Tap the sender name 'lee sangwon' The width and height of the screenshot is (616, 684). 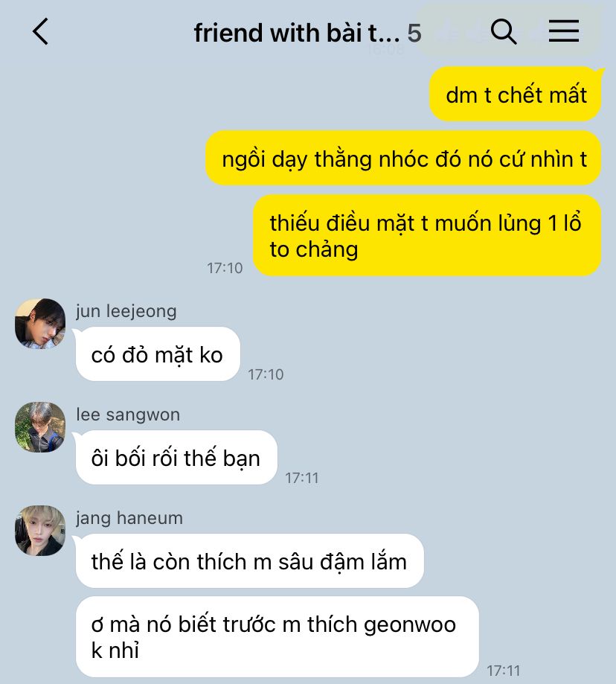pyautogui.click(x=128, y=415)
